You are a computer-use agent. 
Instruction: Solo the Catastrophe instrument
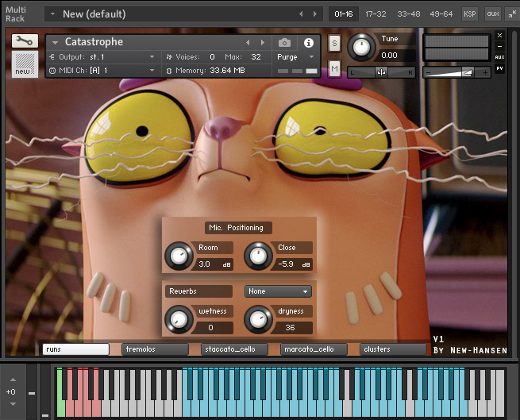334,43
